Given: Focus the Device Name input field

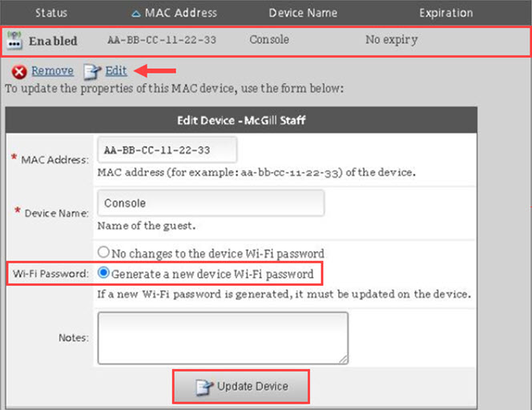Looking at the screenshot, I should click(x=211, y=203).
